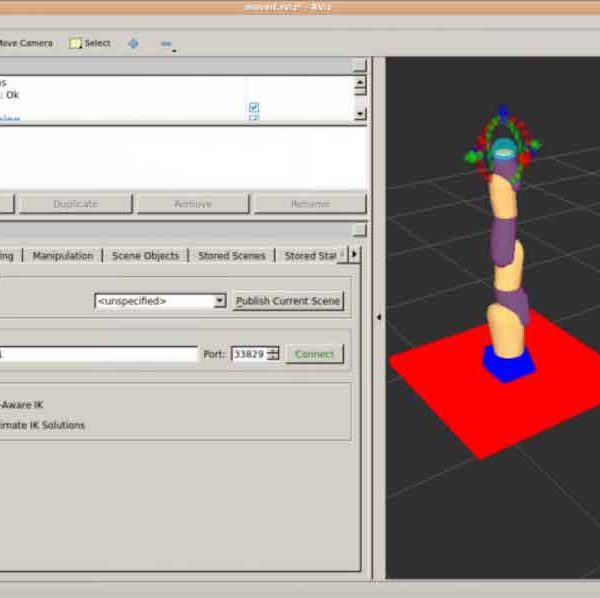Screen dimensions: 600x598
Task: Increase the Port value with the spinner
Action: [x=273, y=350]
